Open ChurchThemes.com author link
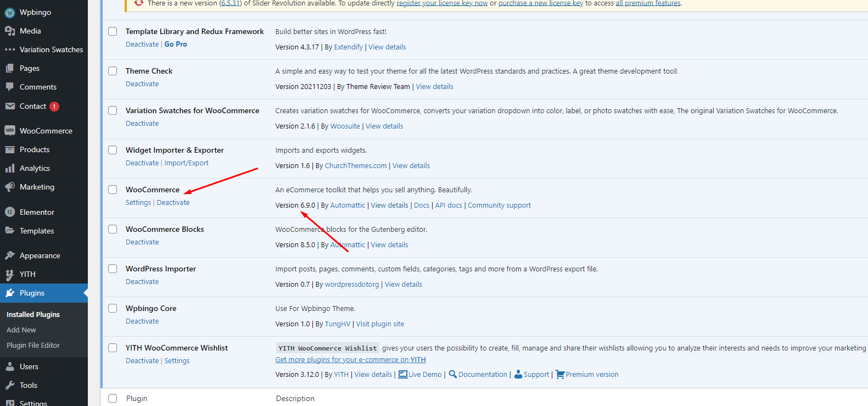The image size is (868, 406). pos(356,165)
